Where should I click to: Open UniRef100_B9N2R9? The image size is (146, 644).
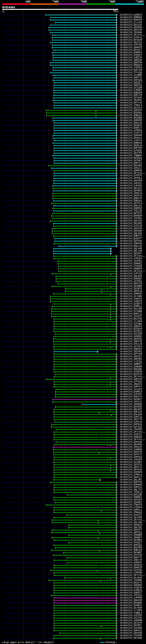pos(131,93)
